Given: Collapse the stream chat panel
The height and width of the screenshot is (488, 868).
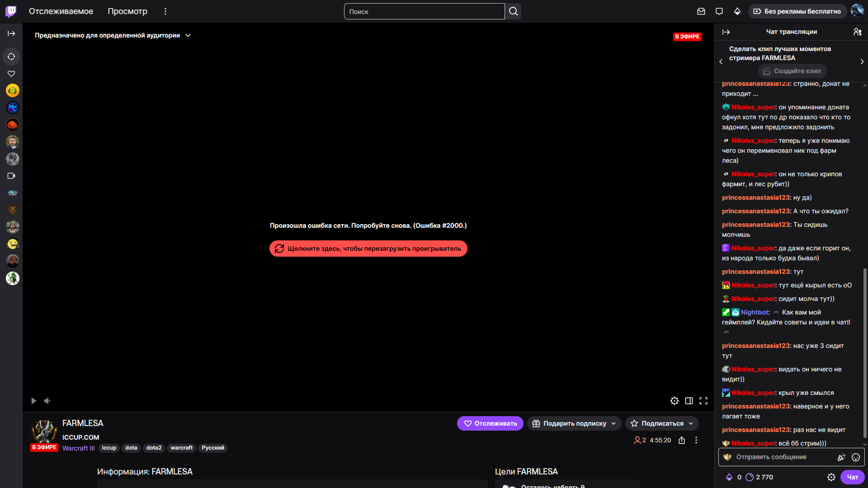Looking at the screenshot, I should (x=726, y=32).
